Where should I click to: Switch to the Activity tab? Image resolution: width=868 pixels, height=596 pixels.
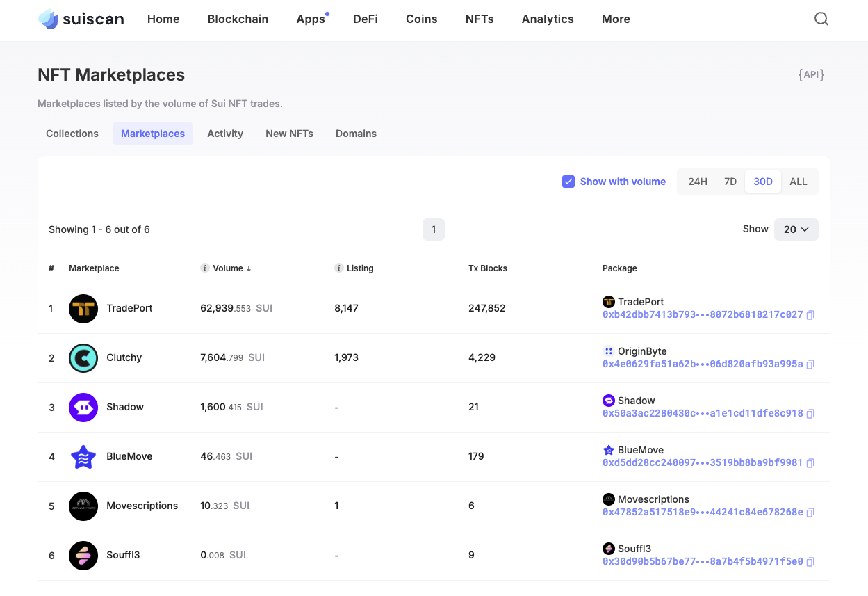click(225, 134)
